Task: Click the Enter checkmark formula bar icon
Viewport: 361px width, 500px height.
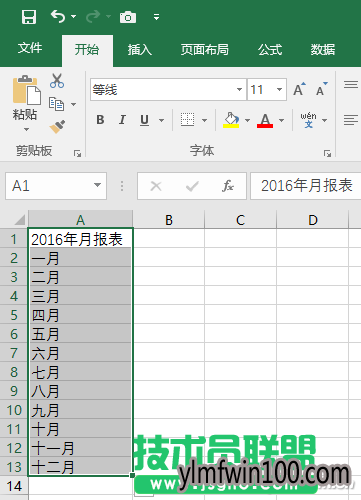Action: tap(192, 186)
